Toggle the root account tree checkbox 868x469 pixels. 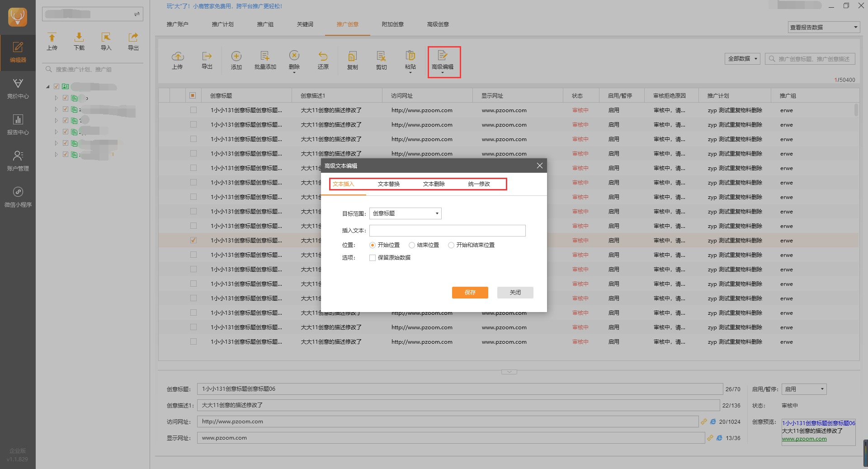click(57, 86)
